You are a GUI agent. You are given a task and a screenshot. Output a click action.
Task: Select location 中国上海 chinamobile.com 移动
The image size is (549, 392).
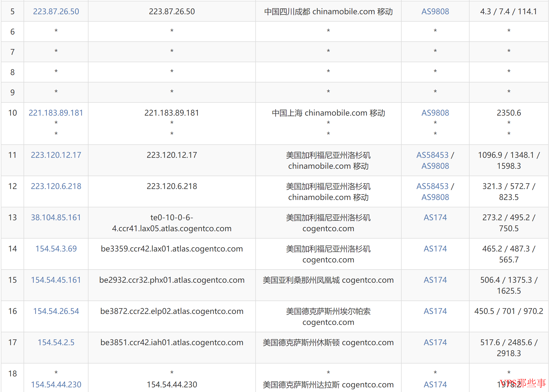click(328, 113)
